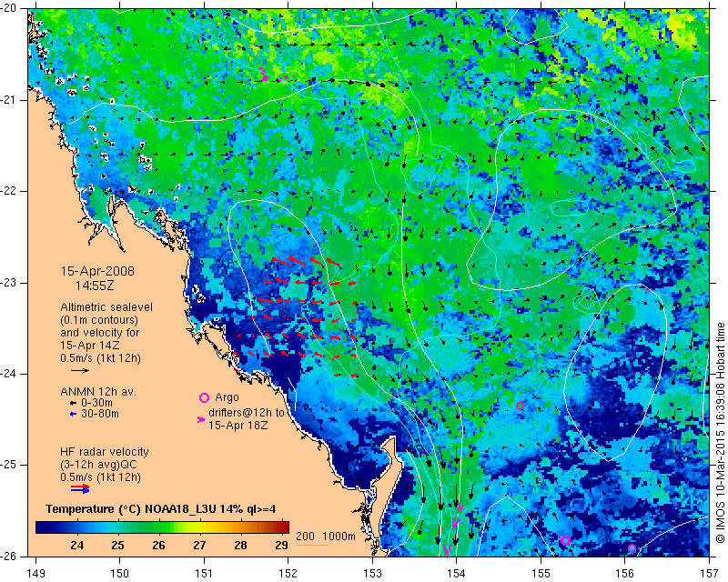This screenshot has width=728, height=582.
Task: Click the '30-80m' depth label
Action: point(100,414)
